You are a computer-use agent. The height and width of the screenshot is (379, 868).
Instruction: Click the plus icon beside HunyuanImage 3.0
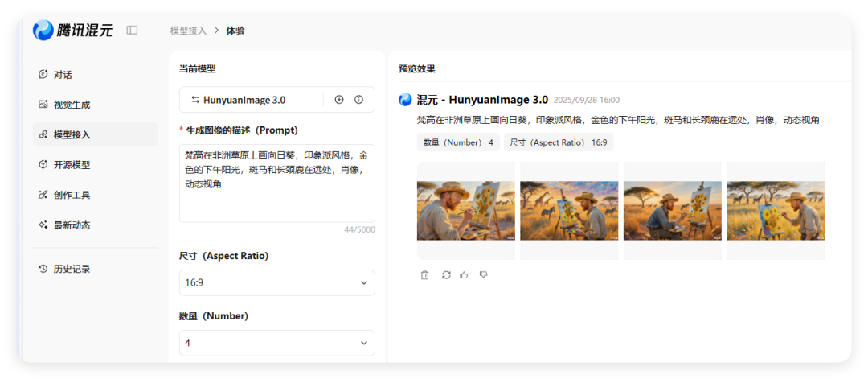point(338,100)
